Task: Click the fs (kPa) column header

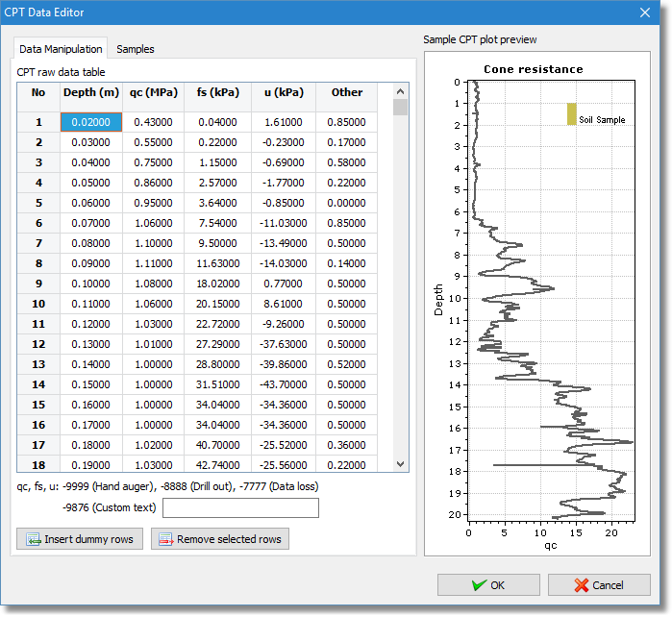Action: click(217, 93)
